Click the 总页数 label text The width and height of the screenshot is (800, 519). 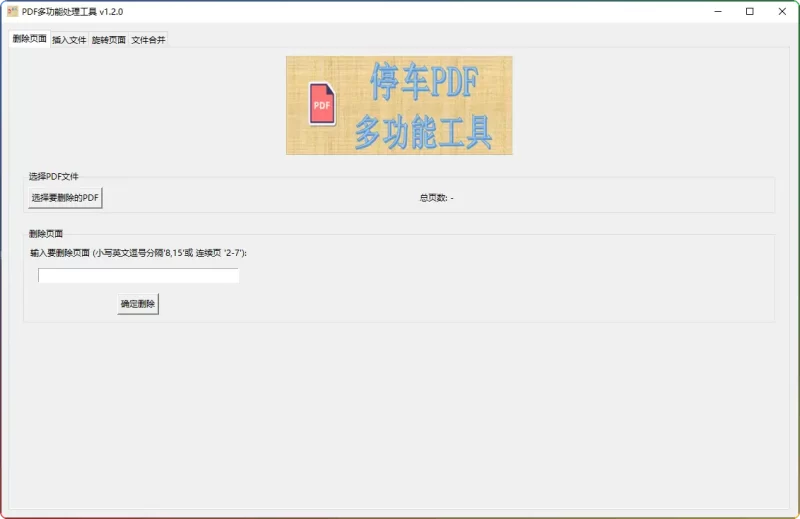click(x=436, y=198)
